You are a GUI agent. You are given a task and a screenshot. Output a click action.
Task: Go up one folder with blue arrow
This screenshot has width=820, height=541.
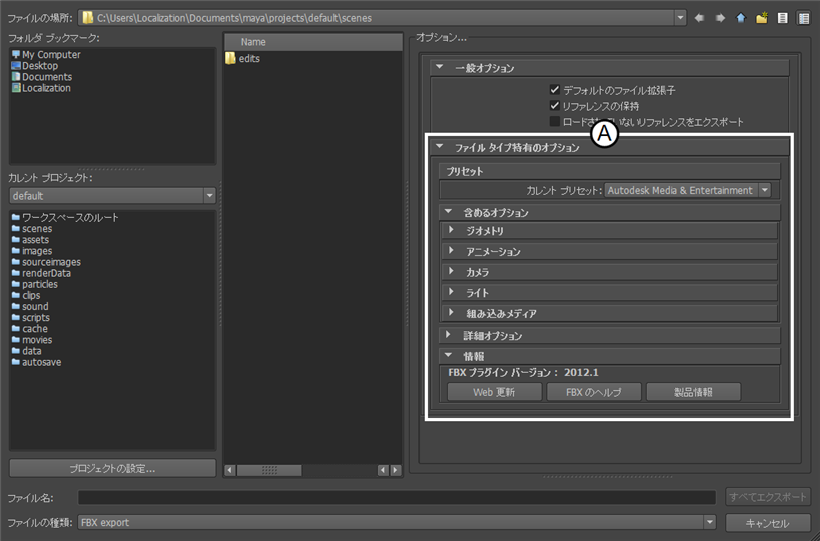[741, 18]
